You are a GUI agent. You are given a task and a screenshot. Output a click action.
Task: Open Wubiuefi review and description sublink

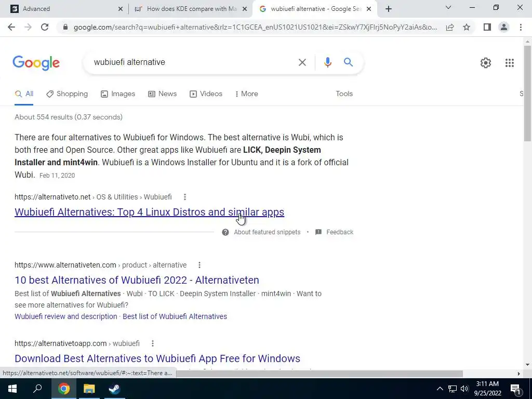click(66, 316)
